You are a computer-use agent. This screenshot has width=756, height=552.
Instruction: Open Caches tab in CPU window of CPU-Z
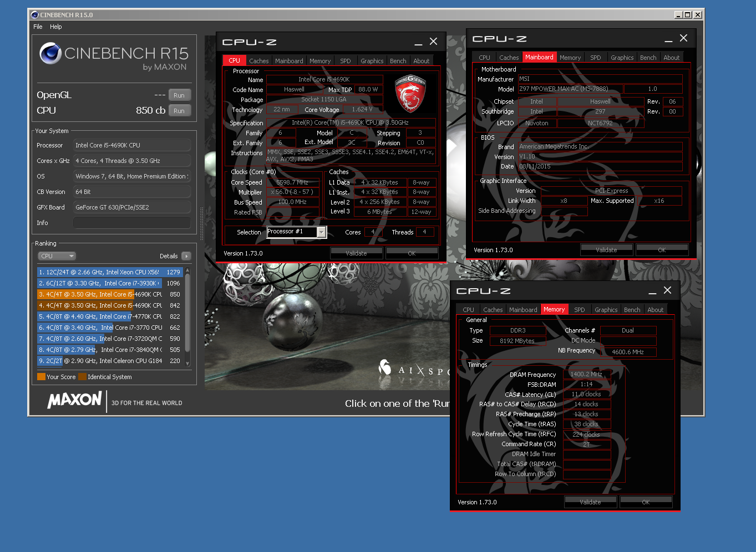[258, 61]
